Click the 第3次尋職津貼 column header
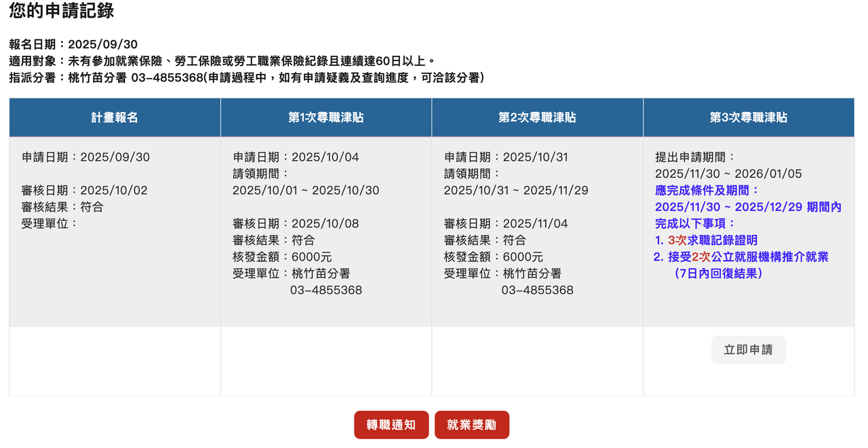The width and height of the screenshot is (868, 448). coord(749,117)
